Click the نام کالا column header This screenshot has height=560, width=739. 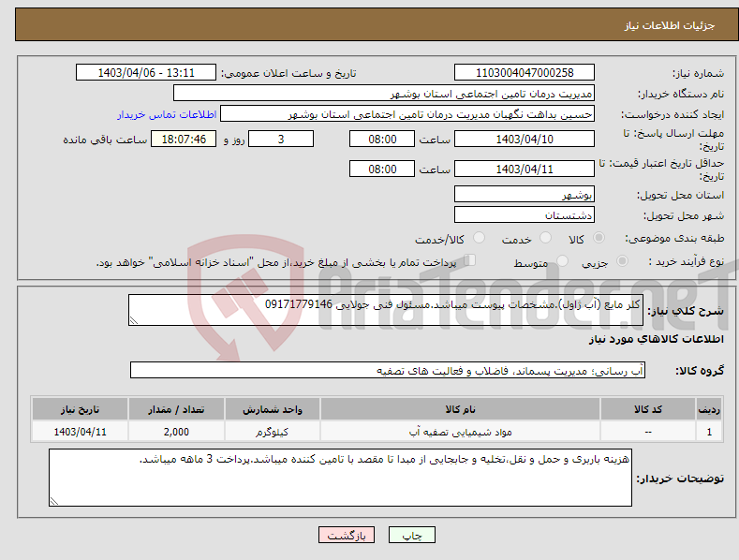click(460, 409)
